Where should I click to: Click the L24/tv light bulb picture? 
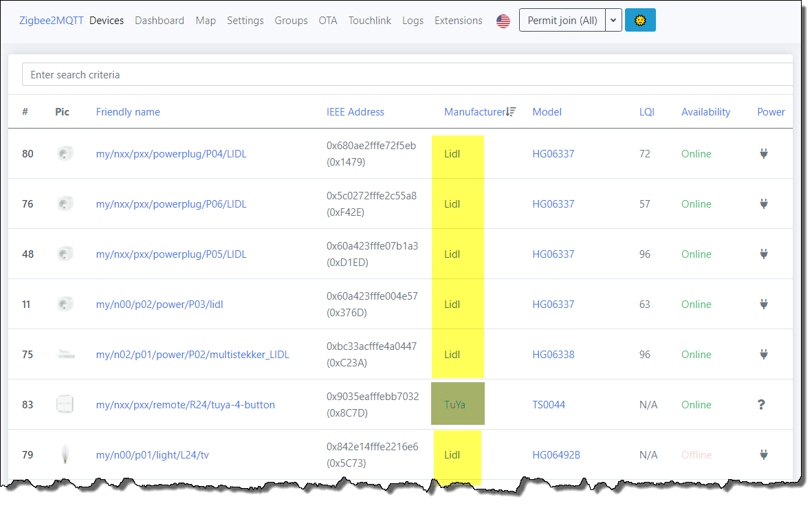click(x=65, y=454)
